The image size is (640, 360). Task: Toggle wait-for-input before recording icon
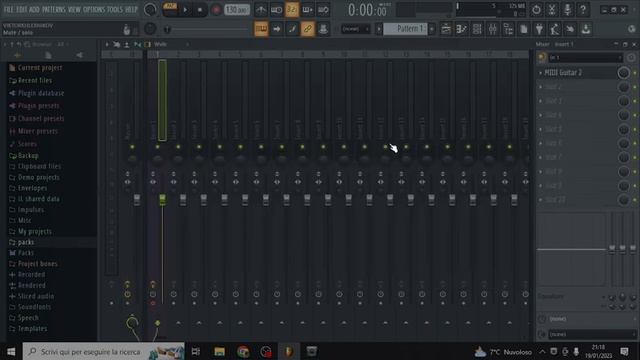click(x=276, y=9)
